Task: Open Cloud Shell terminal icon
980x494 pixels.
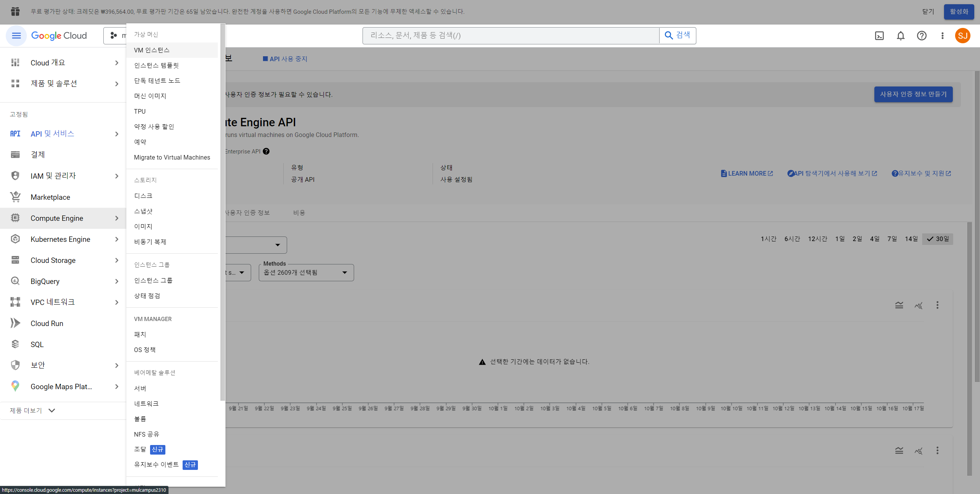Action: (x=879, y=36)
